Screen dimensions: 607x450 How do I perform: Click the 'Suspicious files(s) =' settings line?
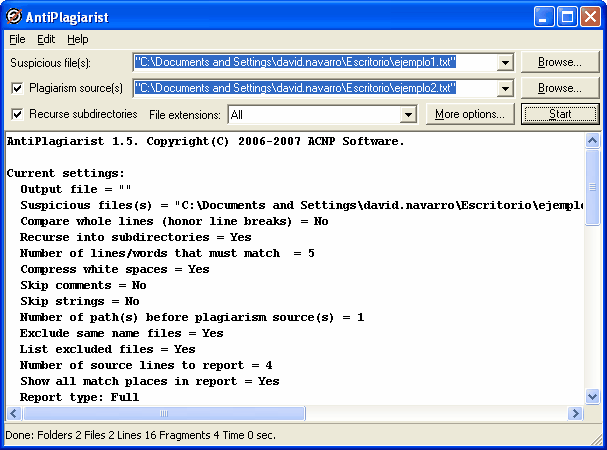pyautogui.click(x=302, y=205)
